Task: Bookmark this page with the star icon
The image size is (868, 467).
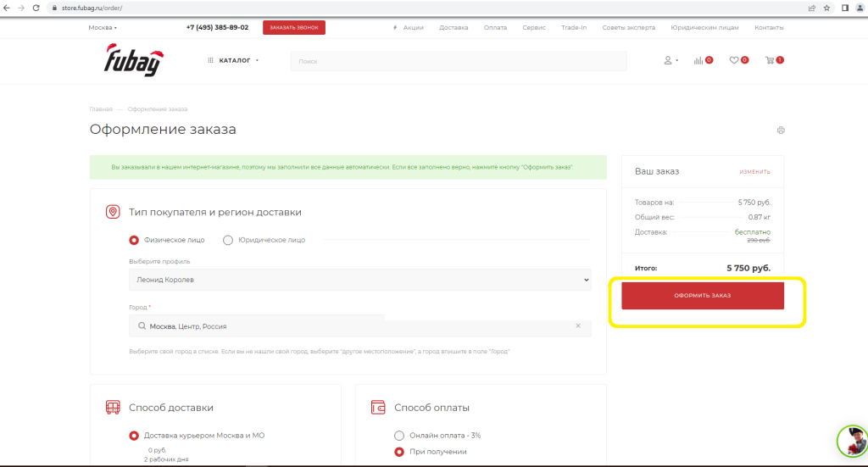Action: click(x=826, y=8)
